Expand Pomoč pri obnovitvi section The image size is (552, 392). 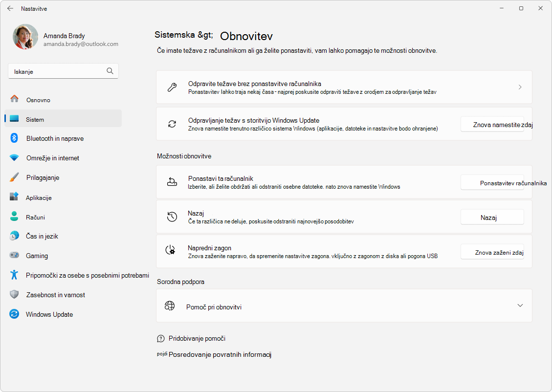tap(344, 305)
